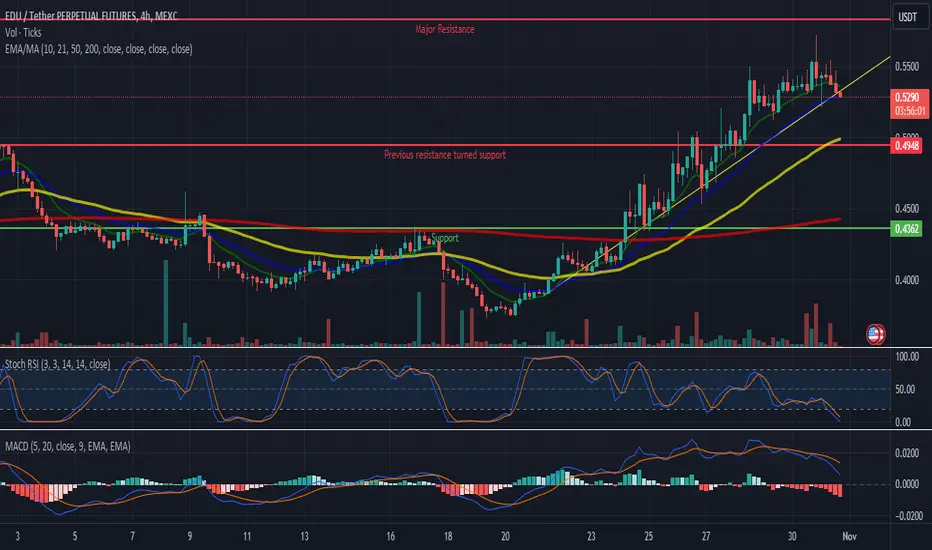The height and width of the screenshot is (550, 932).
Task: Click the 0.4500 price axis label
Action: pyautogui.click(x=907, y=209)
